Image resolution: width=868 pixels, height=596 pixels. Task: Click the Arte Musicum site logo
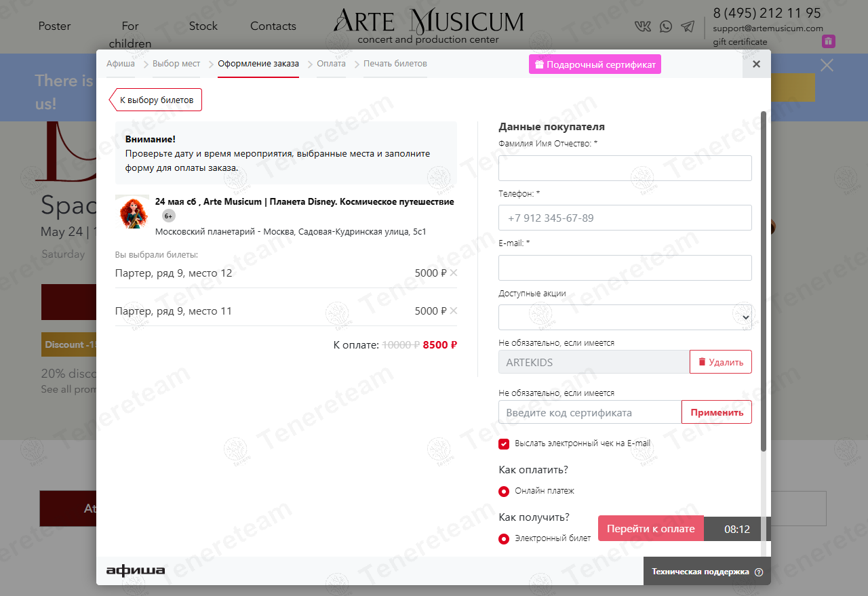428,26
